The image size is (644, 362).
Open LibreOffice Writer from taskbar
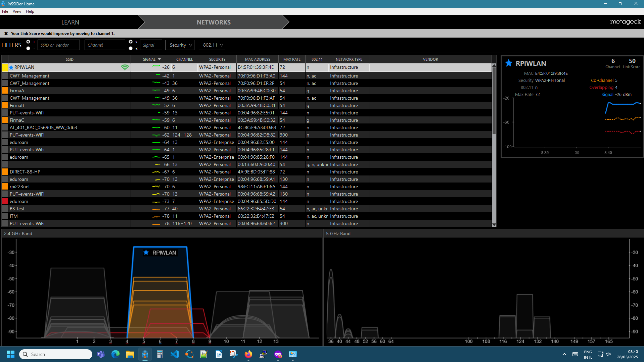(219, 354)
